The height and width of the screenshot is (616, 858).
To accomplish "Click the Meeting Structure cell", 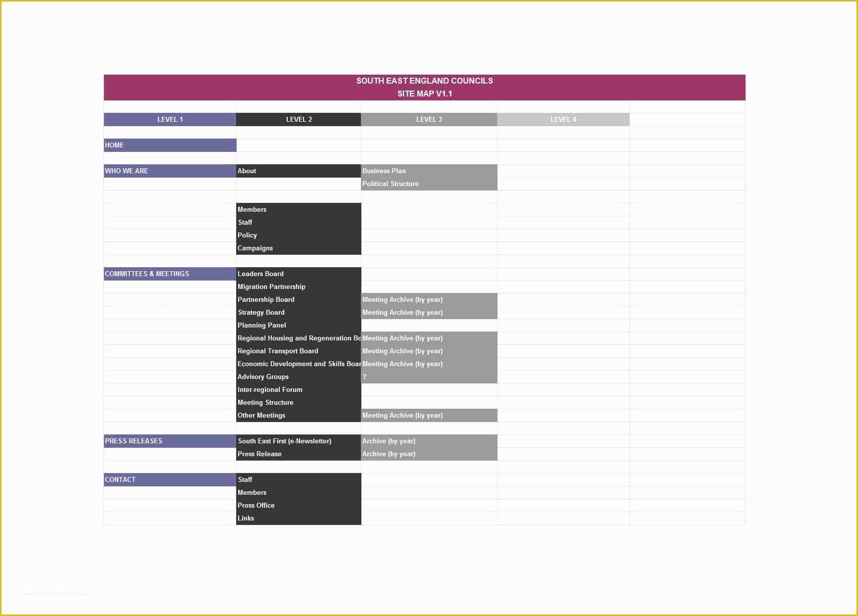I will click(x=299, y=402).
